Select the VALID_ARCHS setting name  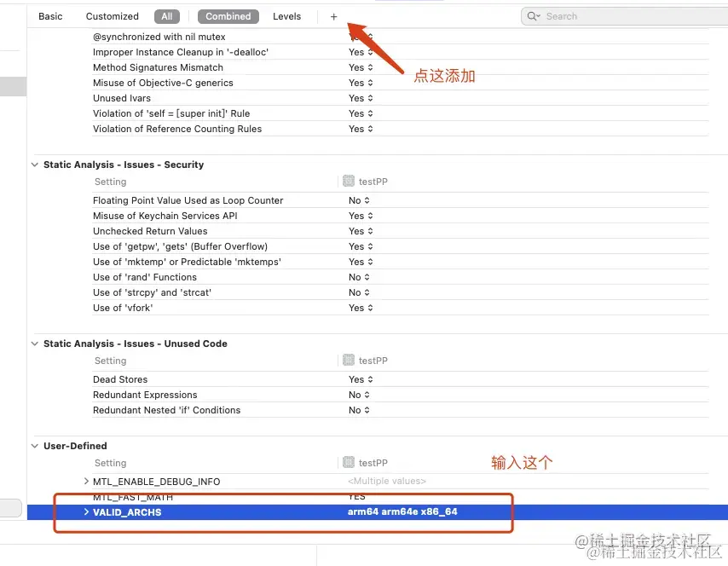(127, 511)
